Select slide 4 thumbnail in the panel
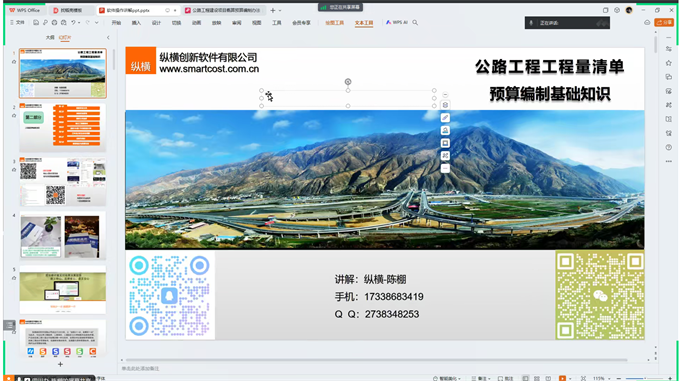This screenshot has width=680, height=381. 63,235
